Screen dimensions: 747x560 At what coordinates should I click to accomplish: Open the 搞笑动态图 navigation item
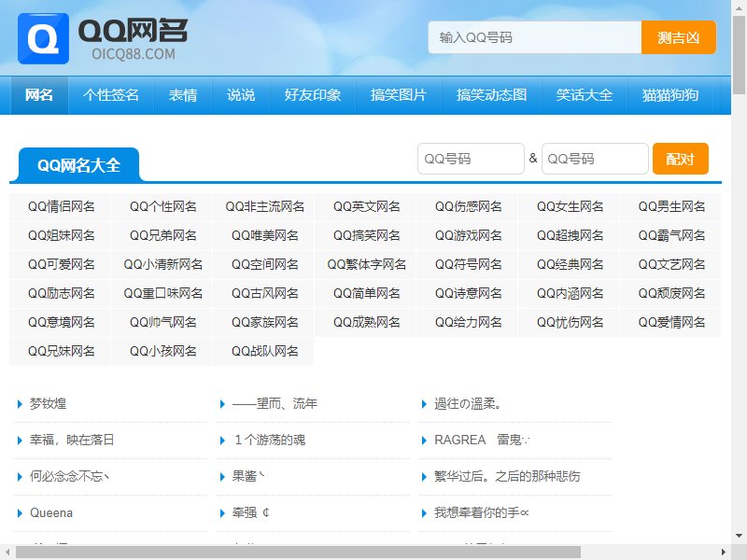pyautogui.click(x=491, y=95)
